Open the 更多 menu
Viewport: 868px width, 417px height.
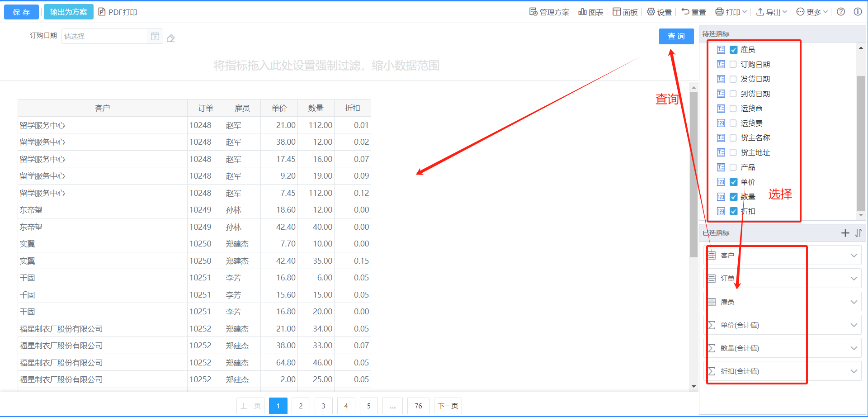[812, 12]
